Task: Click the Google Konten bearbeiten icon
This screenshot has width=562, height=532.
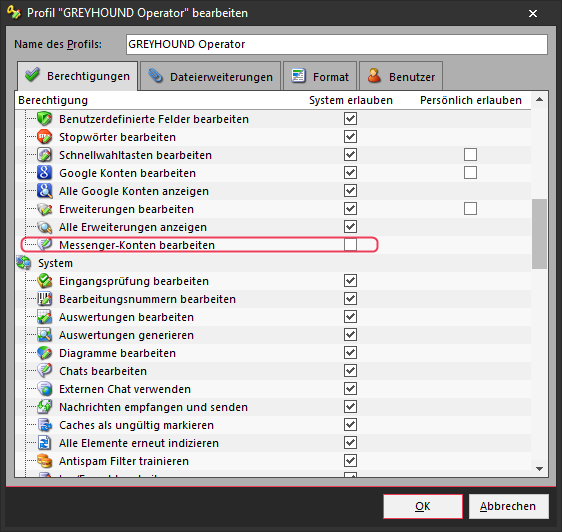Action: [x=44, y=172]
